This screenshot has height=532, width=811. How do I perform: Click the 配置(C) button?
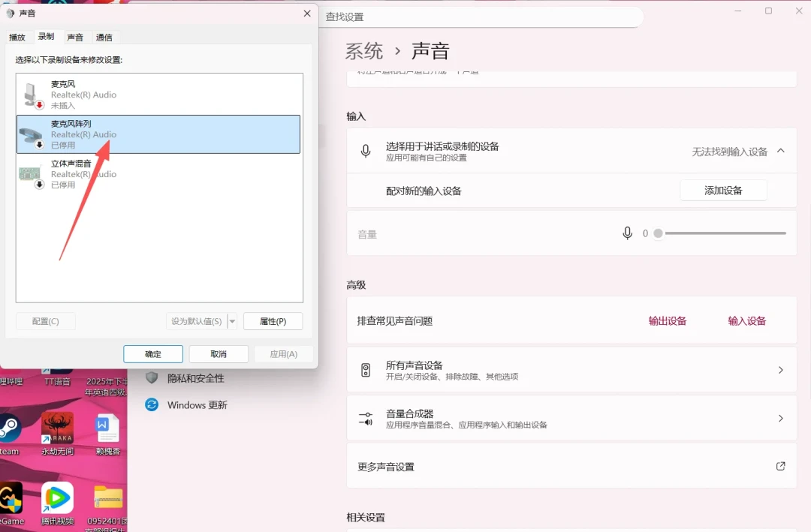(46, 321)
